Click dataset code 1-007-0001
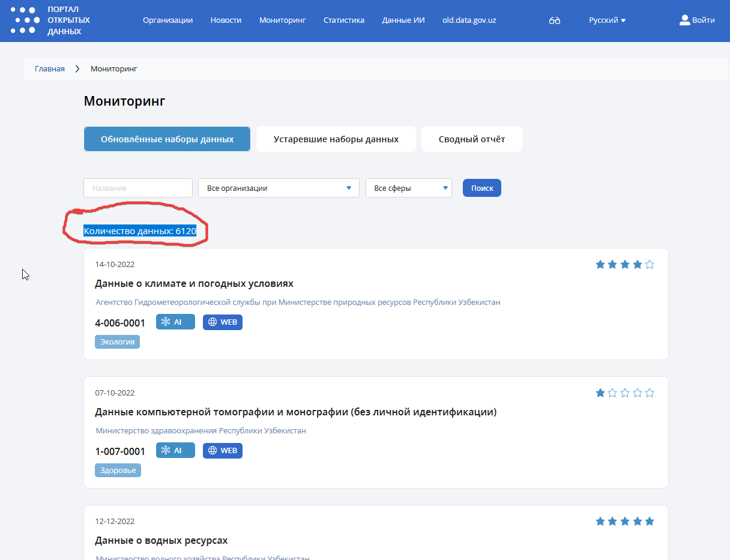730x560 pixels. [120, 451]
